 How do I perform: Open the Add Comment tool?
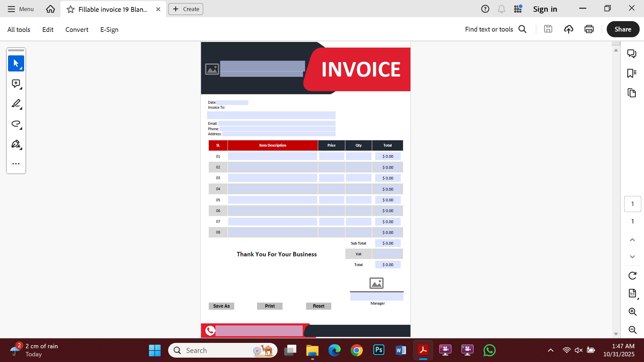16,84
